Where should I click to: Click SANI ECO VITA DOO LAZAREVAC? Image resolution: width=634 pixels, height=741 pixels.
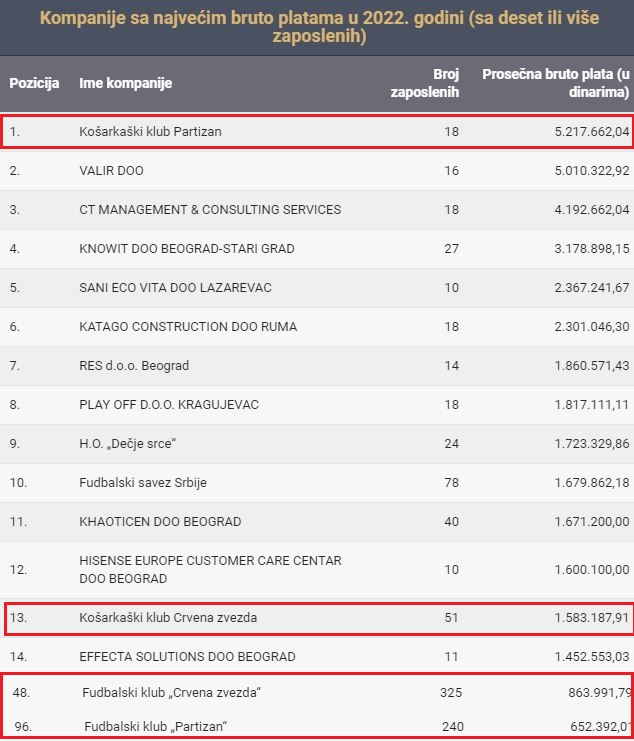(x=175, y=288)
